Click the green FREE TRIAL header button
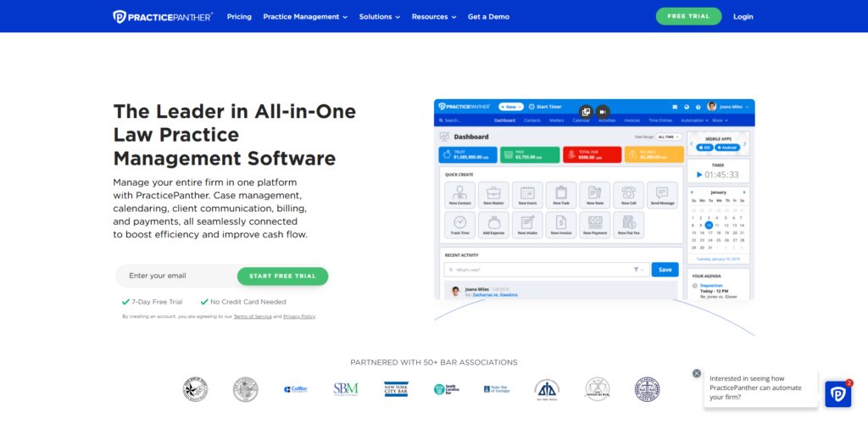This screenshot has height=424, width=868. (688, 17)
